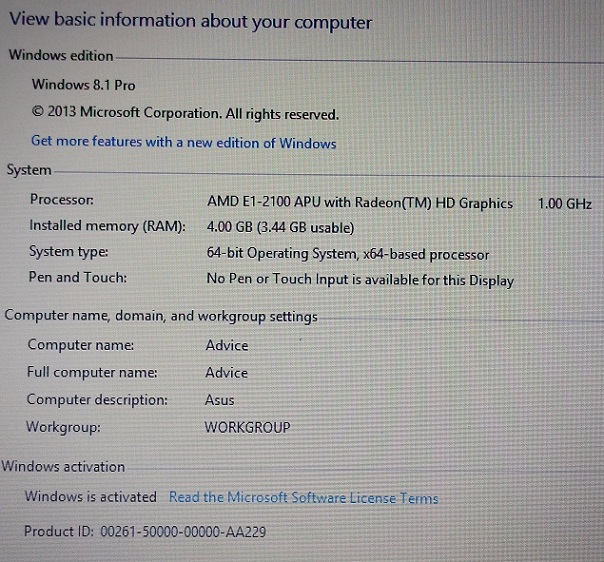Click the 'Pen and Touch:' label
604x562 pixels.
pyautogui.click(x=78, y=277)
